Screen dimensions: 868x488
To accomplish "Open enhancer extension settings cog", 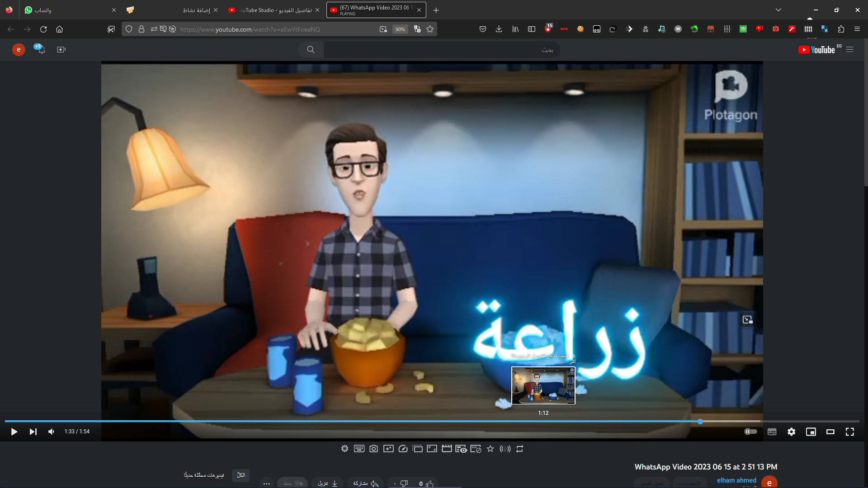I will [345, 449].
